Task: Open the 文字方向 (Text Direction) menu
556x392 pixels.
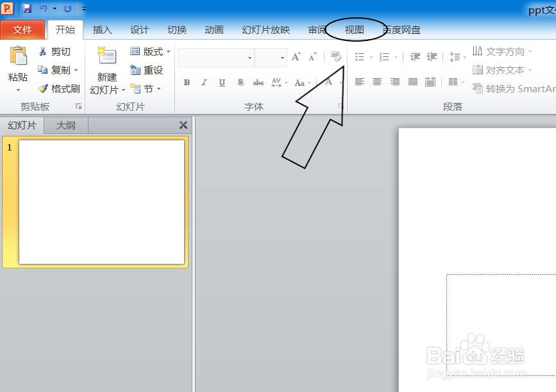Action: [502, 52]
